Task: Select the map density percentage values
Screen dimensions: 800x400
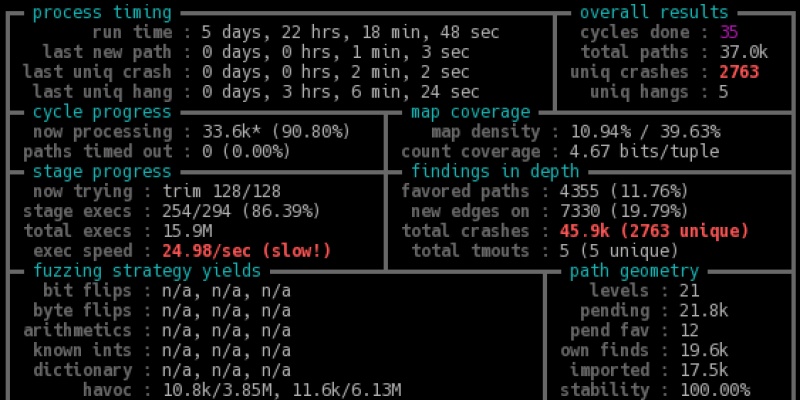Action: (x=645, y=132)
